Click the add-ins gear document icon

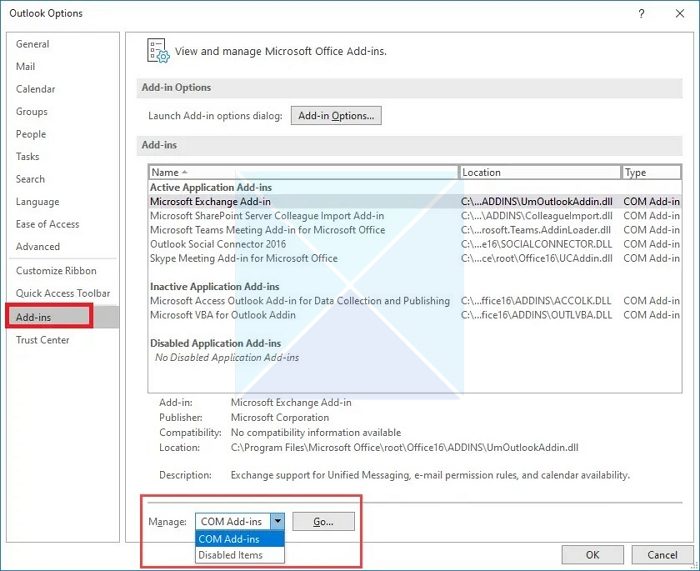point(158,50)
